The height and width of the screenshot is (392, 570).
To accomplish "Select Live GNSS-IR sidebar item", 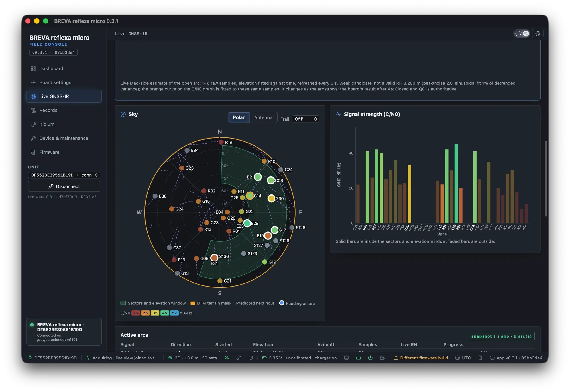I will click(64, 96).
